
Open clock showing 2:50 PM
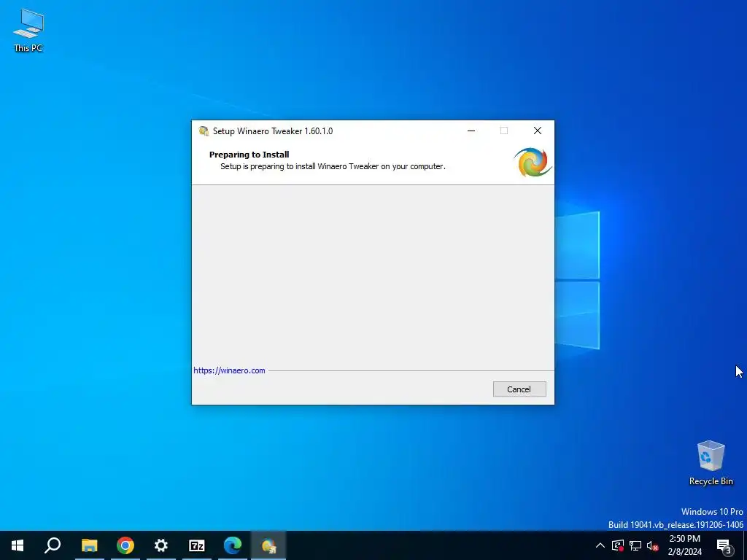pyautogui.click(x=684, y=545)
